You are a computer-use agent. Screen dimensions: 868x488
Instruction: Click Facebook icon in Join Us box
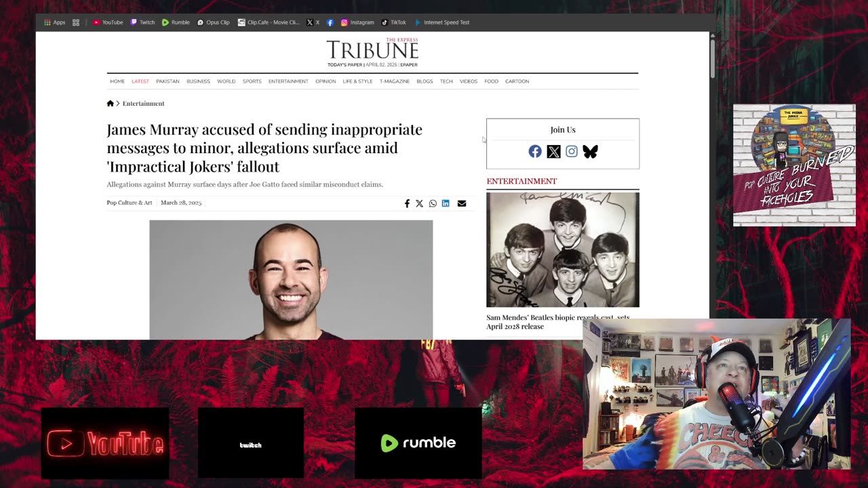535,152
